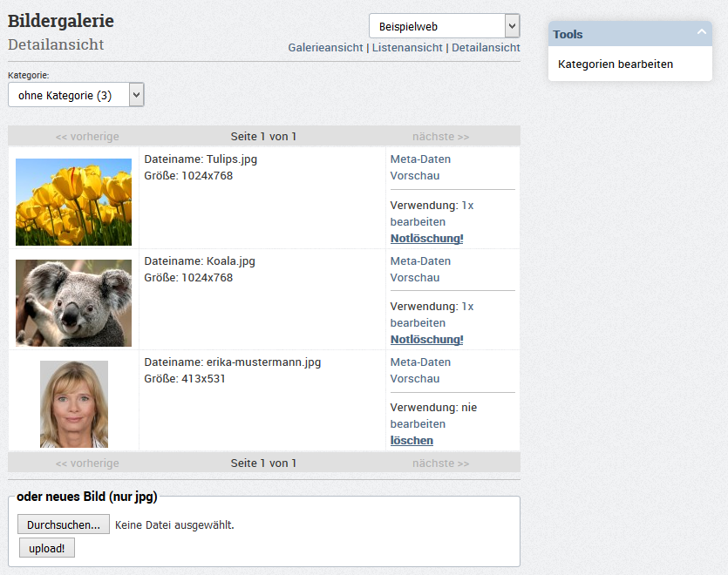Image resolution: width=728 pixels, height=575 pixels.
Task: View Meta-Daten for Tulips.jpg
Action: pyautogui.click(x=420, y=159)
